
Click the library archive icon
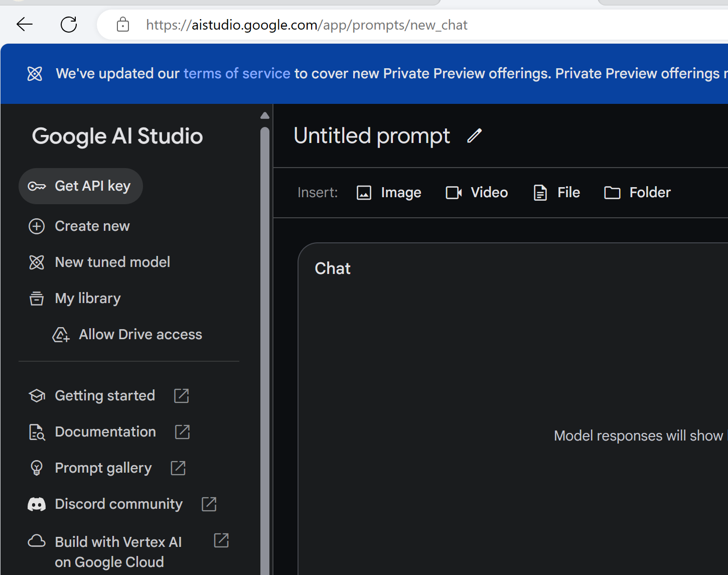(x=37, y=298)
